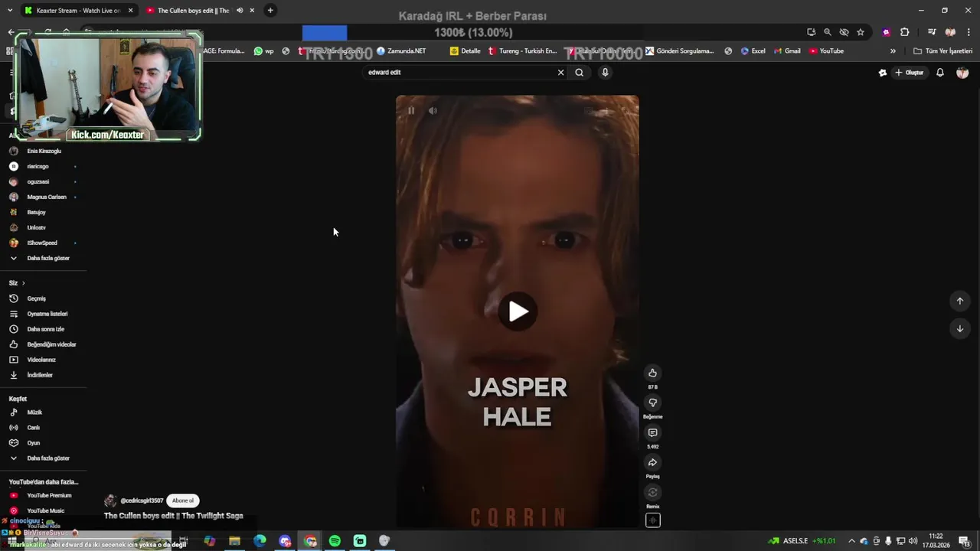The height and width of the screenshot is (551, 980).
Task: Go to next Short with down arrow
Action: coord(959,328)
